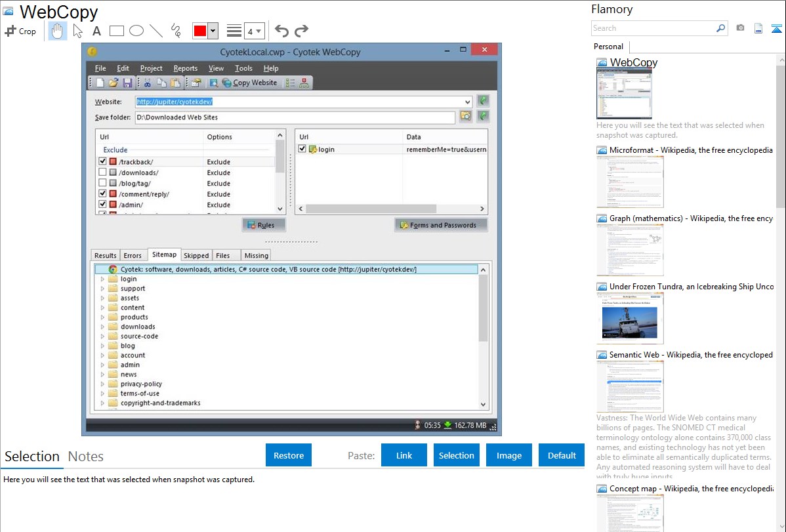The width and height of the screenshot is (786, 532).
Task: Click the line thickness icon
Action: tap(234, 31)
